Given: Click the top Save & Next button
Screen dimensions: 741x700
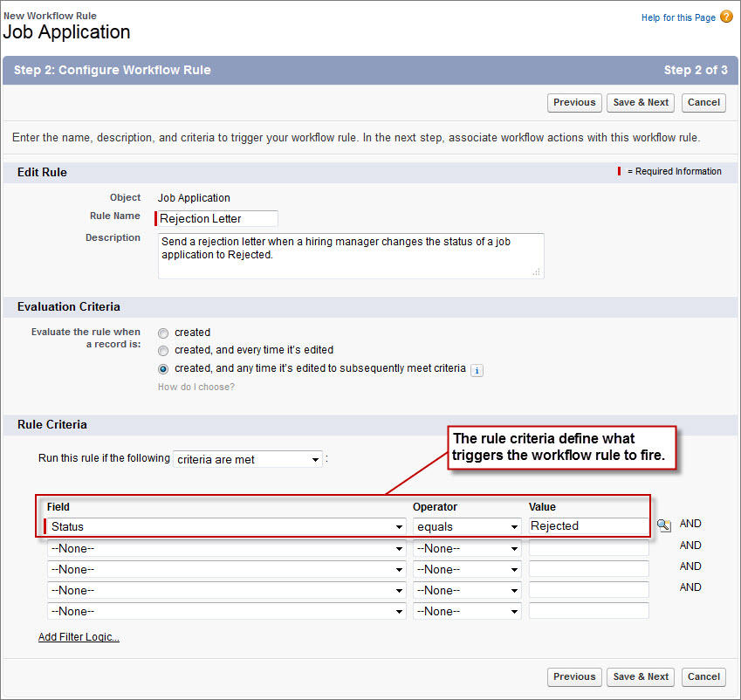Looking at the screenshot, I should pyautogui.click(x=641, y=103).
